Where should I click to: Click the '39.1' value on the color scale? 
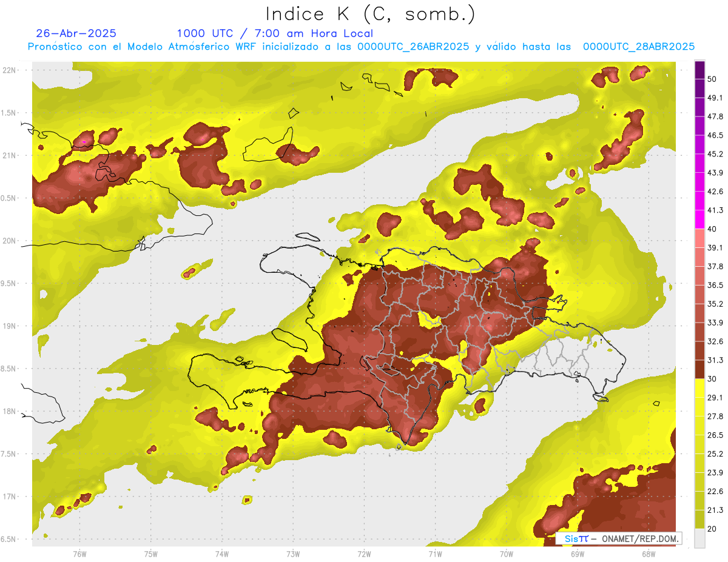click(x=715, y=247)
